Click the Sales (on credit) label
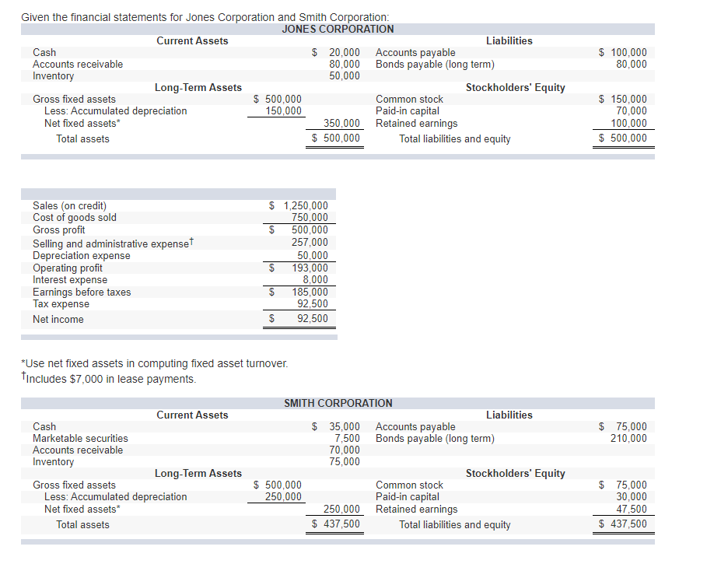The width and height of the screenshot is (728, 564). 70,205
